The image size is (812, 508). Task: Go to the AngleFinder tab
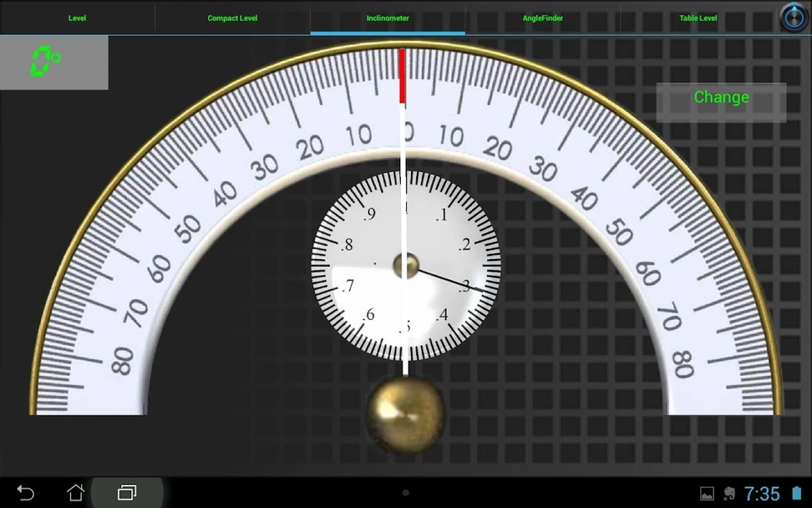(542, 18)
